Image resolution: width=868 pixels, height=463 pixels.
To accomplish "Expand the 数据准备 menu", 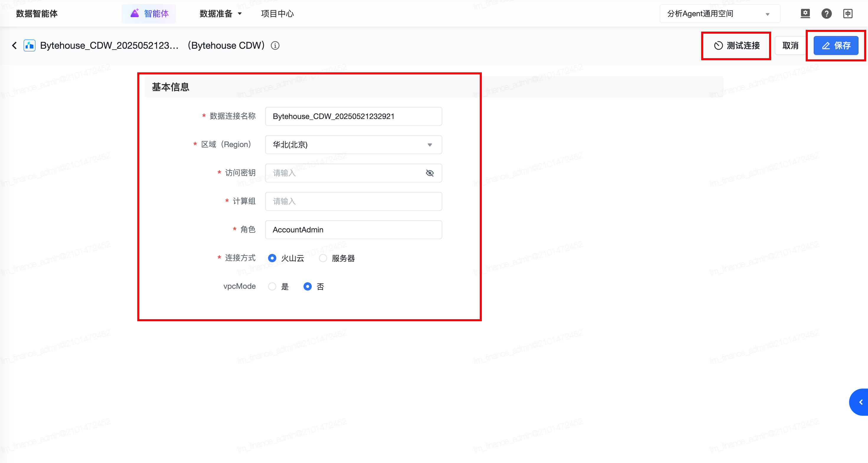I will (x=221, y=14).
